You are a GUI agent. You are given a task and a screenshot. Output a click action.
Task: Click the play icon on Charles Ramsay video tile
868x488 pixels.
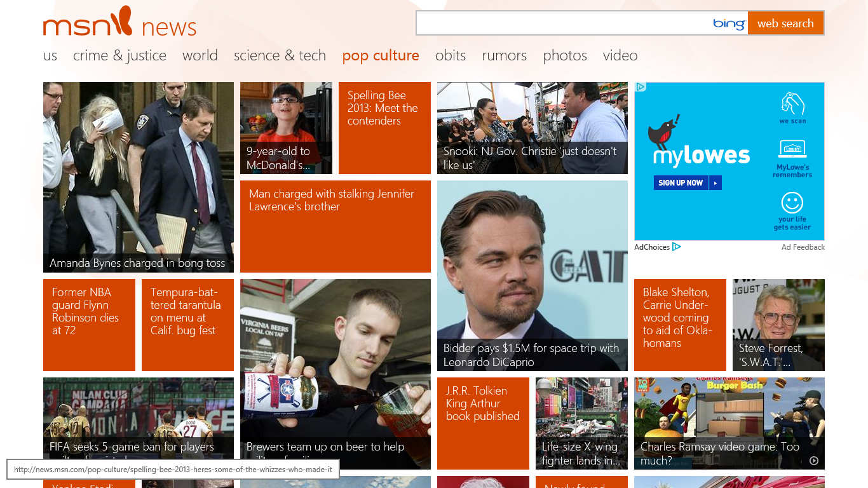[814, 461]
